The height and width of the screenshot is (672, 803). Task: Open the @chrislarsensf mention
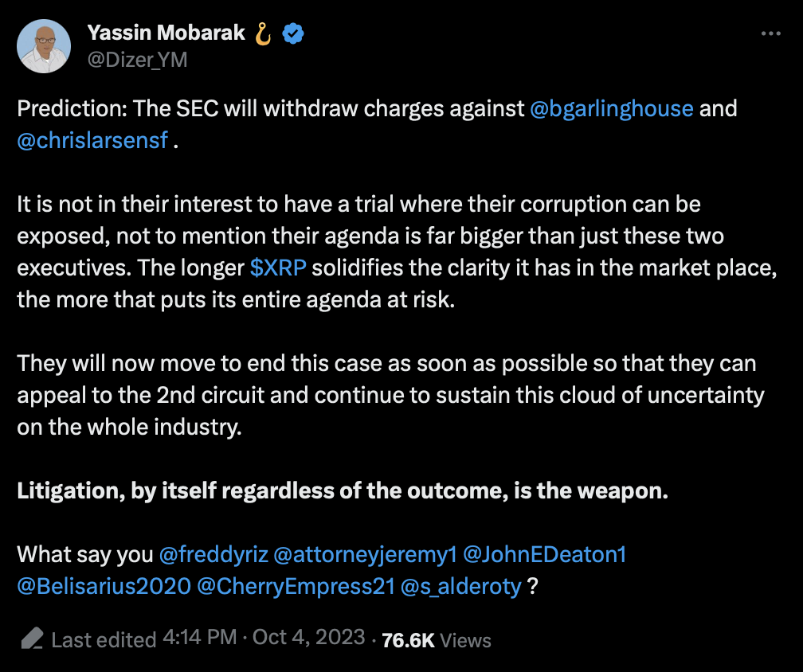(92, 140)
